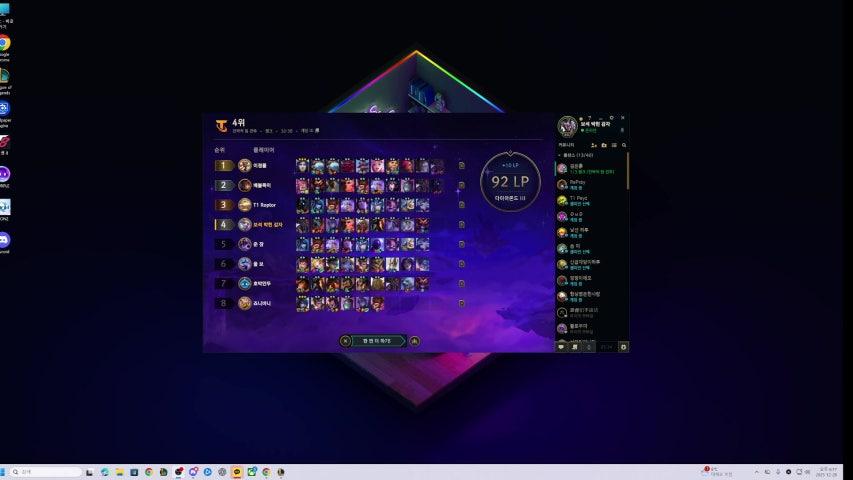Select friend RePlay in the friends list
853x480 pixels.
(x=590, y=184)
